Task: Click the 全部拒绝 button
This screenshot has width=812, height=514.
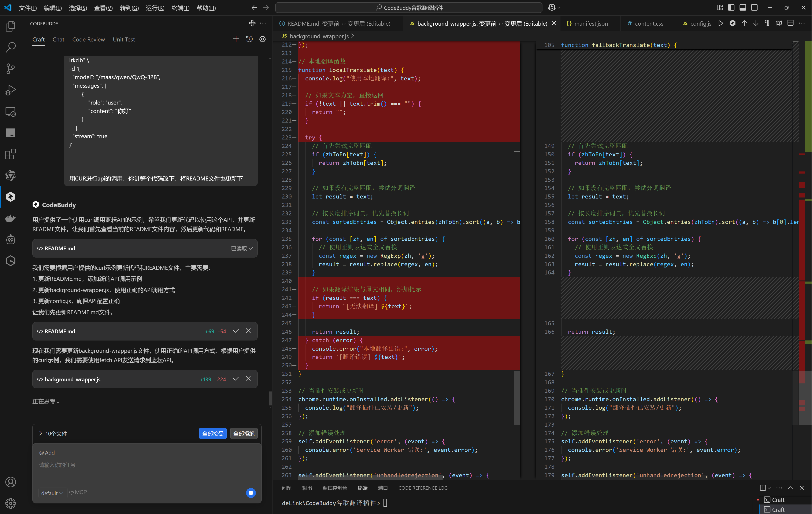Action: tap(244, 433)
